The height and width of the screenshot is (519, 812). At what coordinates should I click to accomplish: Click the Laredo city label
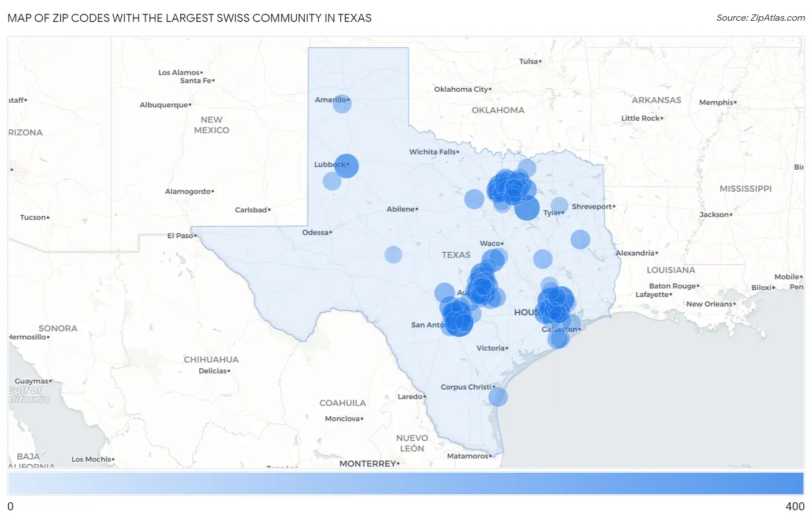tap(411, 397)
